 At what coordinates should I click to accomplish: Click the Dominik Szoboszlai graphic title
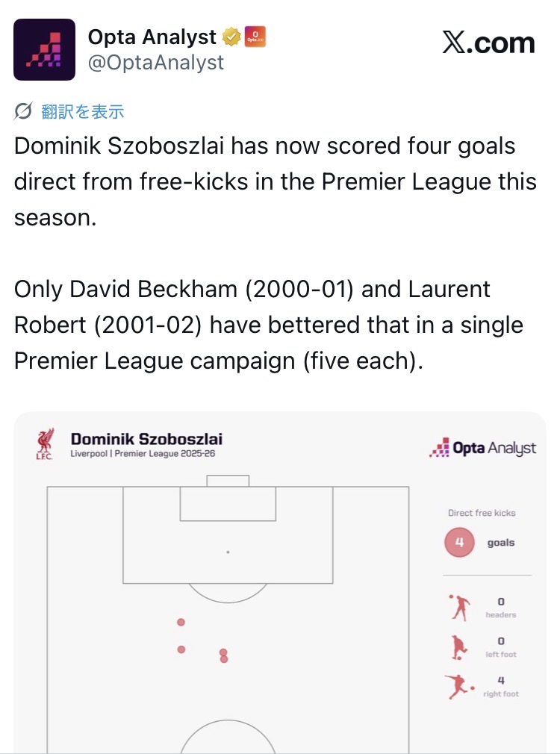pos(146,440)
